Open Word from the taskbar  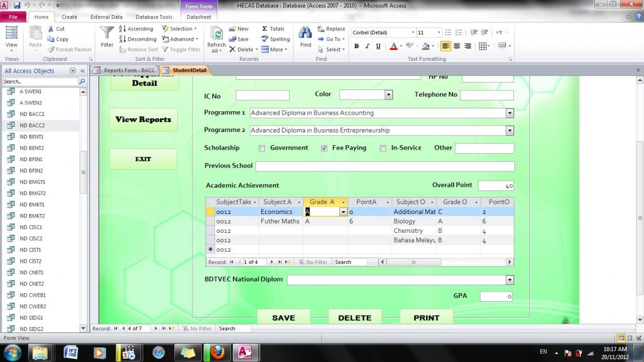[x=71, y=352]
